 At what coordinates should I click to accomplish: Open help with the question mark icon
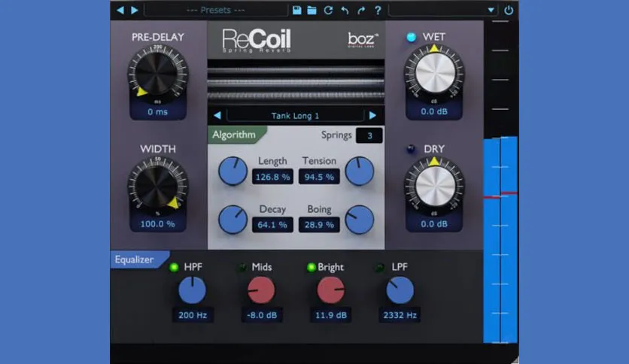point(378,10)
